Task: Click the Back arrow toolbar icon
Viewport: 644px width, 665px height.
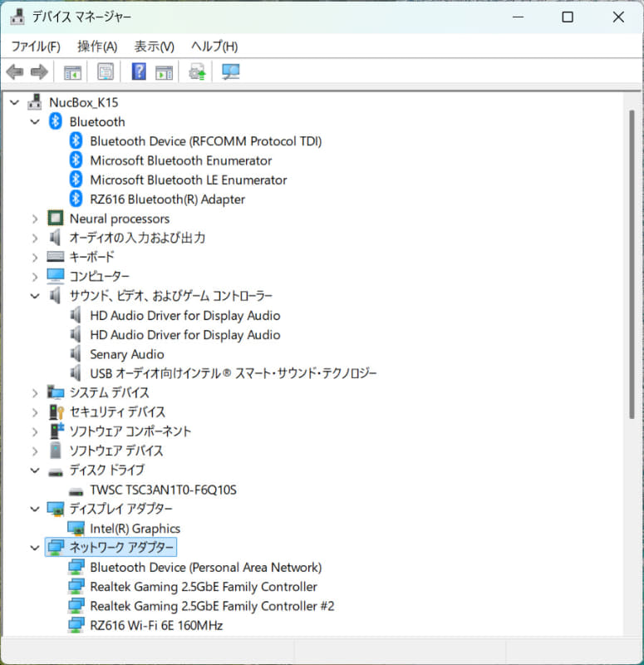Action: 15,71
